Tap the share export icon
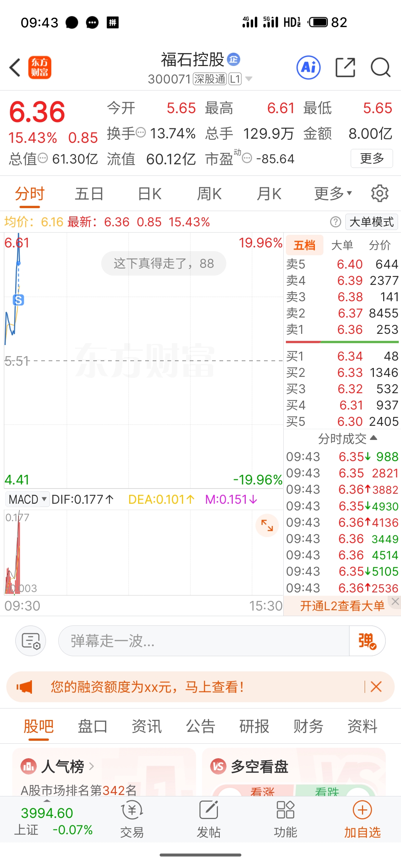The image size is (401, 868). [x=345, y=68]
